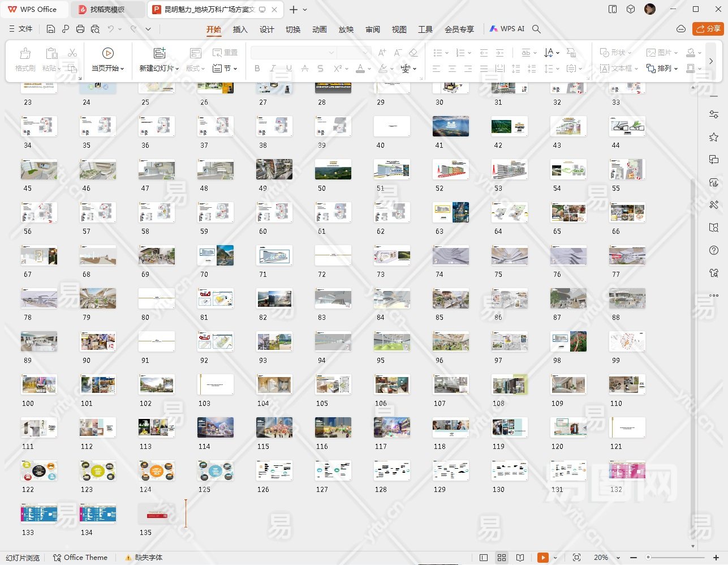
Task: Click the star icon in right sidebar
Action: [714, 137]
